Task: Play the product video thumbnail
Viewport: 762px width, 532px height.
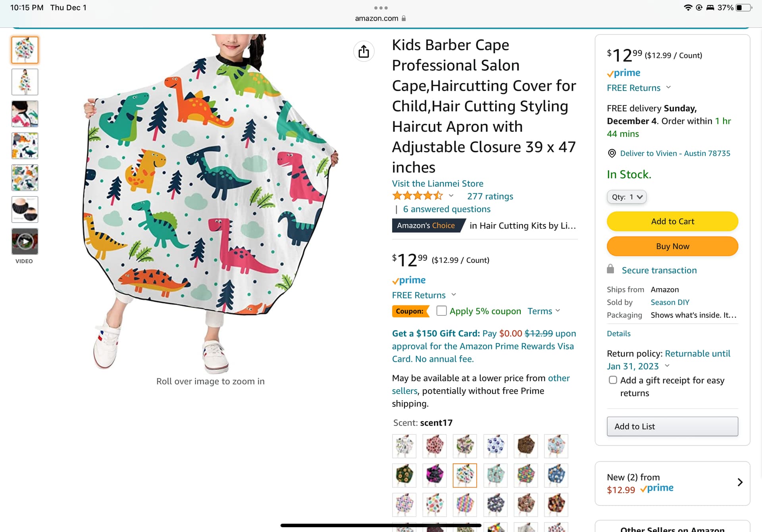Action: (x=25, y=241)
